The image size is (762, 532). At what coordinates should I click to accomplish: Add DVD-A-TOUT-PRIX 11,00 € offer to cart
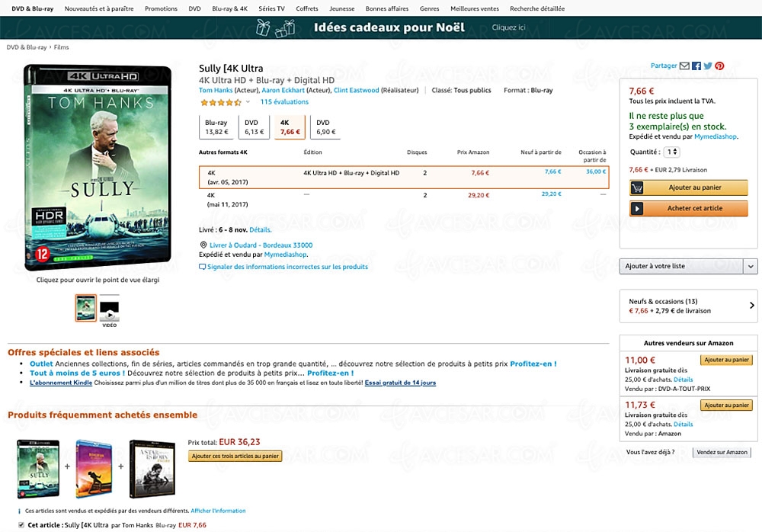click(726, 360)
